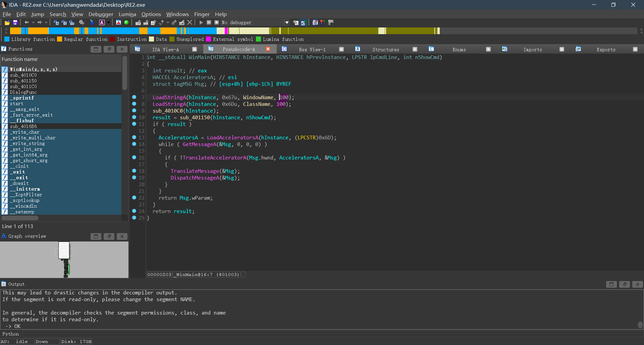Image resolution: width=644 pixels, height=345 pixels.
Task: Toggle breakpoint dot on line 22
Action: click(134, 198)
